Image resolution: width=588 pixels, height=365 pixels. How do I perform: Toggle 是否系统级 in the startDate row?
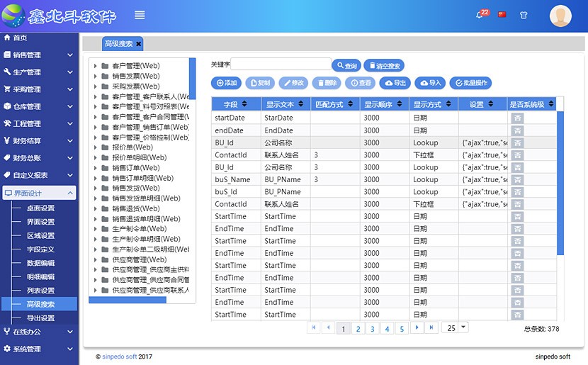pos(518,118)
